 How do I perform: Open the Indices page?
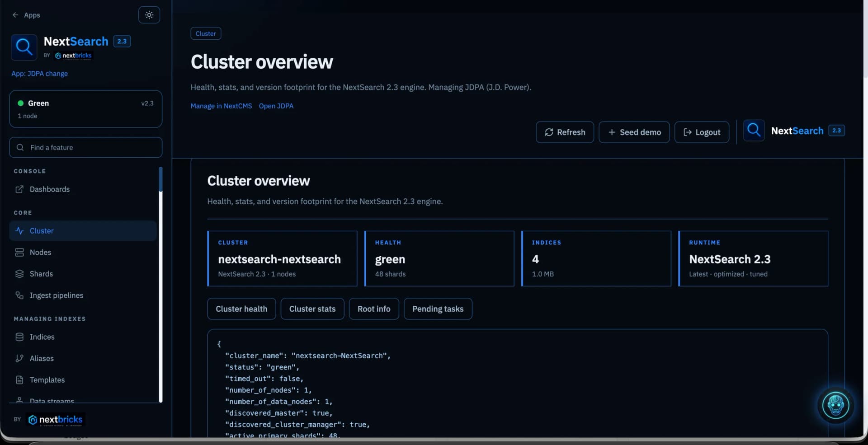point(83,337)
